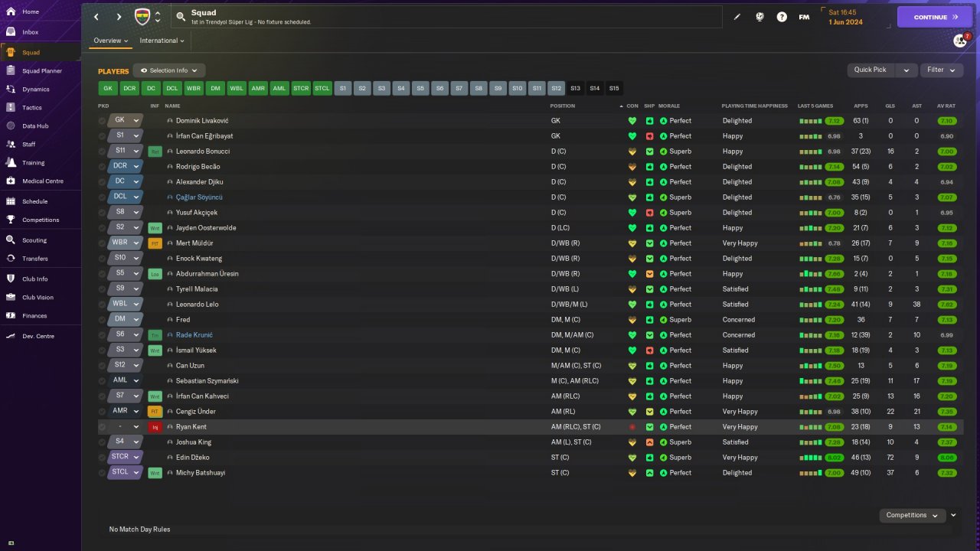Click Mert Müldür's last 5 games bars
The image size is (980, 551).
tap(810, 243)
